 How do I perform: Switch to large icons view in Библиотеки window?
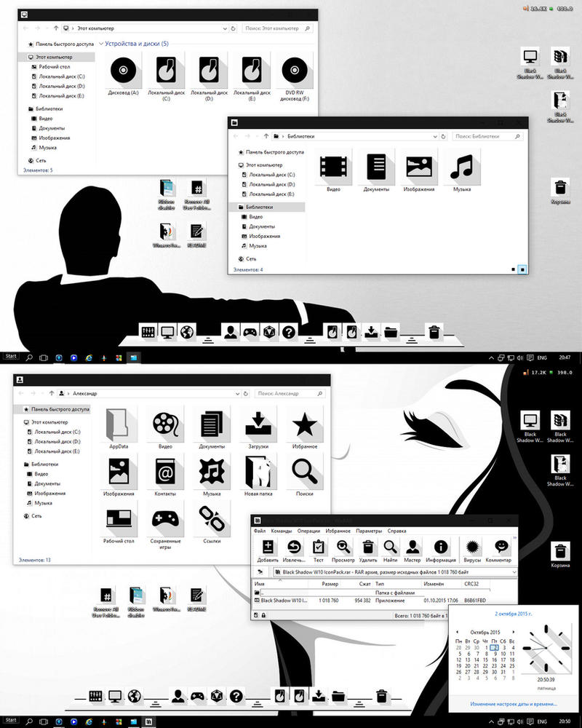[523, 269]
